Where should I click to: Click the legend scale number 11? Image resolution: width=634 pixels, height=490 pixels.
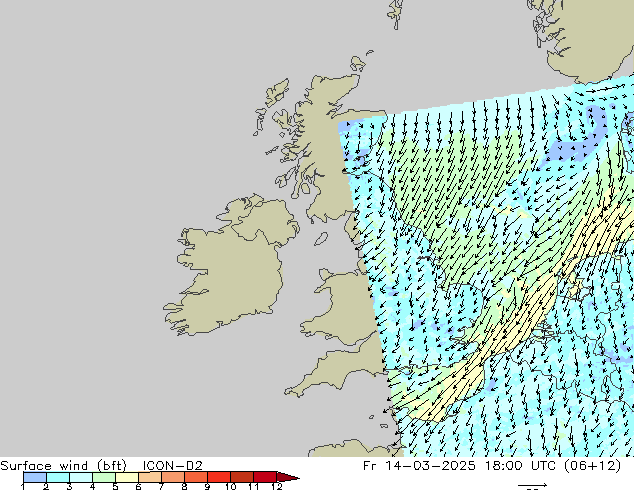[254, 486]
